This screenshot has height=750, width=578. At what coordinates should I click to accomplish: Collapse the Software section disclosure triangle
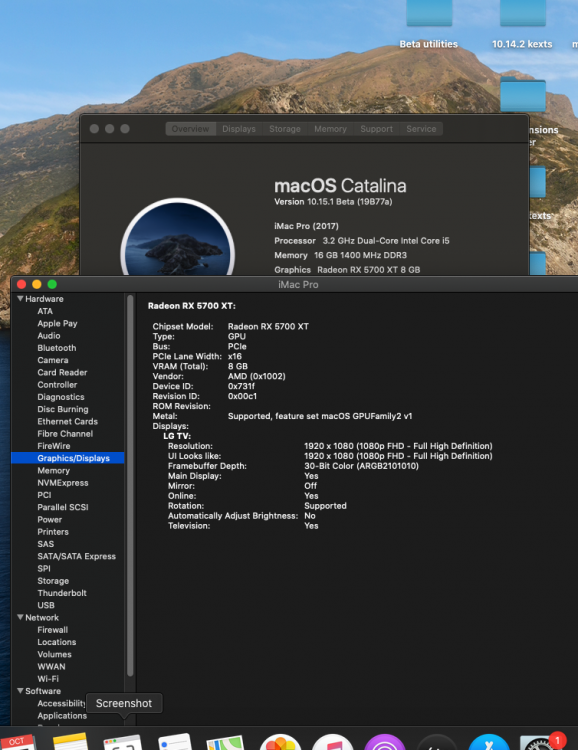point(20,691)
